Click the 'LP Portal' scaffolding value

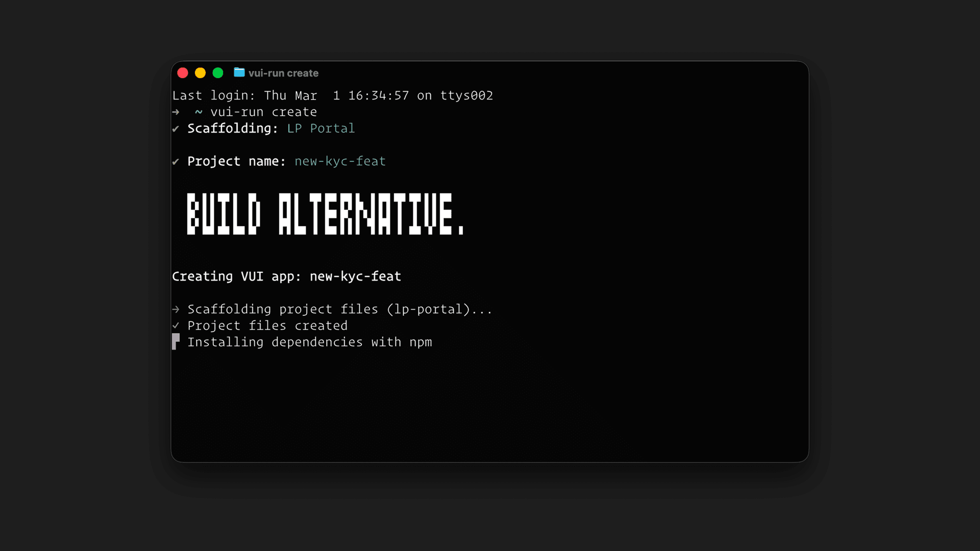point(321,128)
